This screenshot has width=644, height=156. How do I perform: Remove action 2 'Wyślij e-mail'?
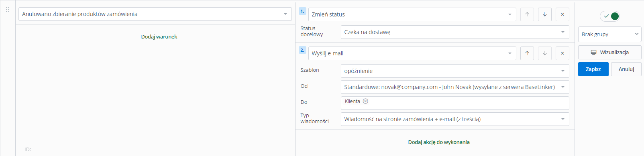(562, 53)
